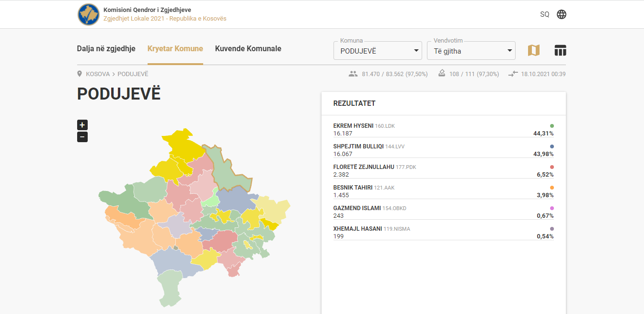Click the location pin breadcrumb icon
The image size is (644, 314).
click(x=80, y=74)
